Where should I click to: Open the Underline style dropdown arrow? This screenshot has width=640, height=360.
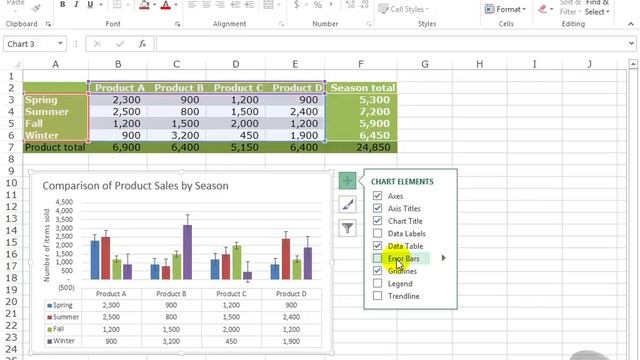coord(100,4)
